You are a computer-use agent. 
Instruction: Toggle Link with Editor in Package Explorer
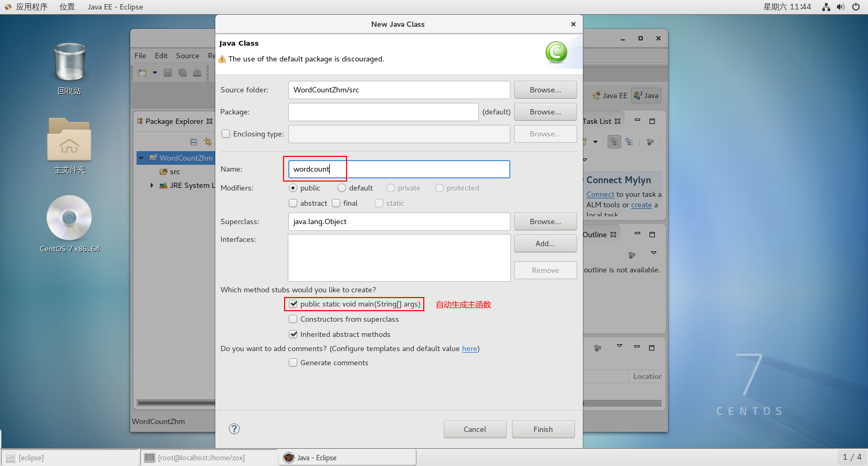[208, 142]
